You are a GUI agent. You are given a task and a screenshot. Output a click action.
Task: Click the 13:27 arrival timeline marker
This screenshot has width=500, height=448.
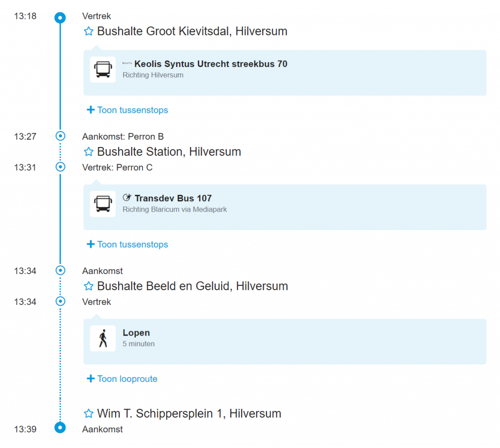pyautogui.click(x=60, y=136)
